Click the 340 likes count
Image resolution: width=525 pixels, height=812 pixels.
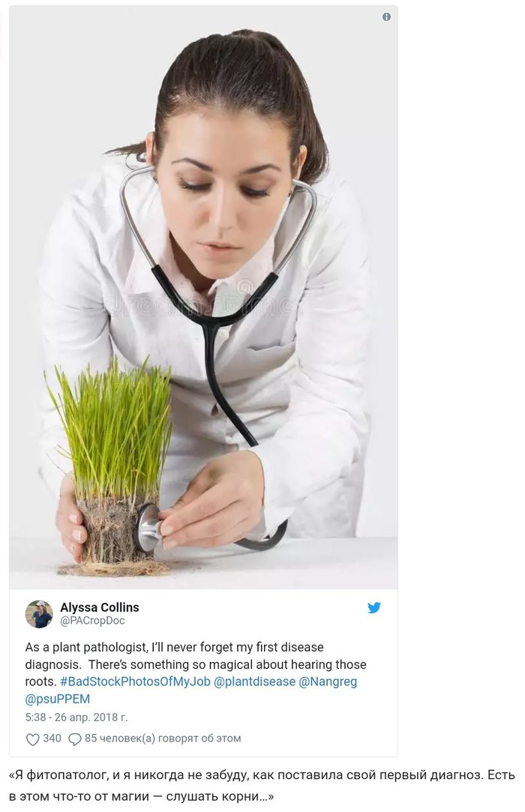[x=52, y=739]
